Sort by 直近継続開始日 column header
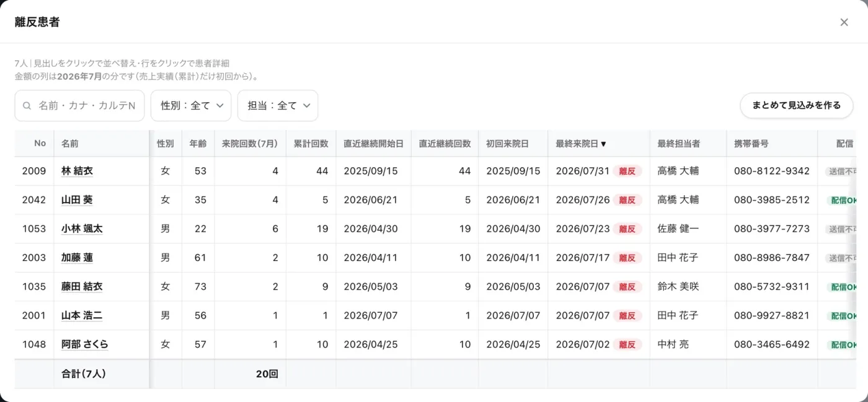Viewport: 868px width, 402px height. tap(373, 143)
